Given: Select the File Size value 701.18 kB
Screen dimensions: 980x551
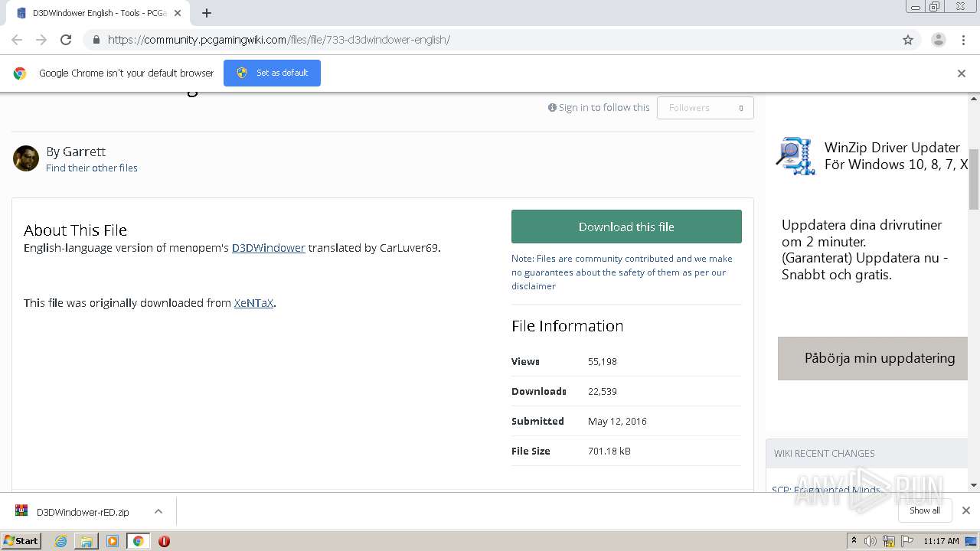Looking at the screenshot, I should pyautogui.click(x=609, y=452).
